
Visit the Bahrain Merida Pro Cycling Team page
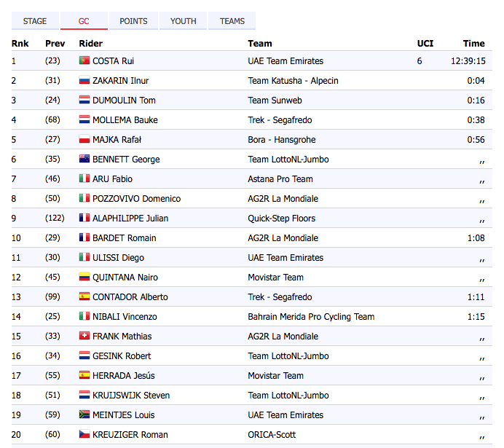point(311,317)
